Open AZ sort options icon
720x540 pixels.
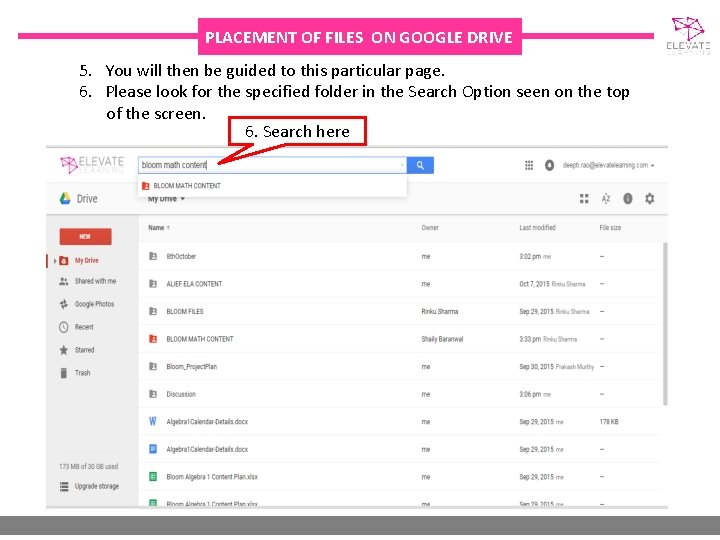[x=606, y=198]
